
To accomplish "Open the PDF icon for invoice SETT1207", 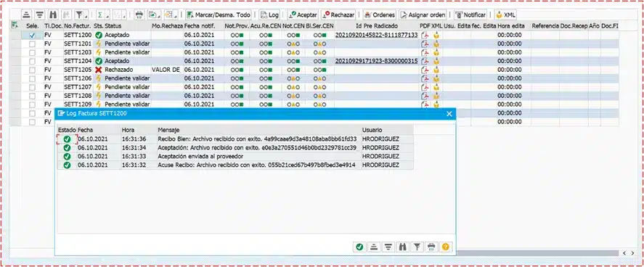I will pos(425,87).
